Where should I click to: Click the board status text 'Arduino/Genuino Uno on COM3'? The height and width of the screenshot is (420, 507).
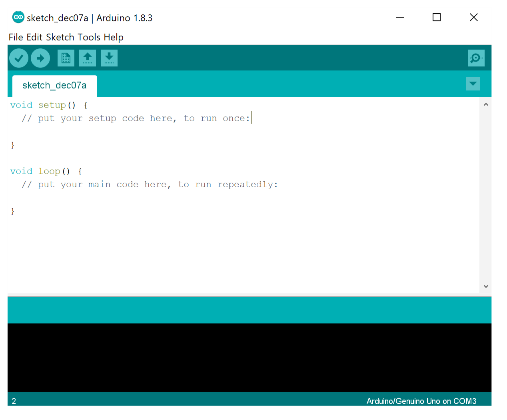point(421,401)
